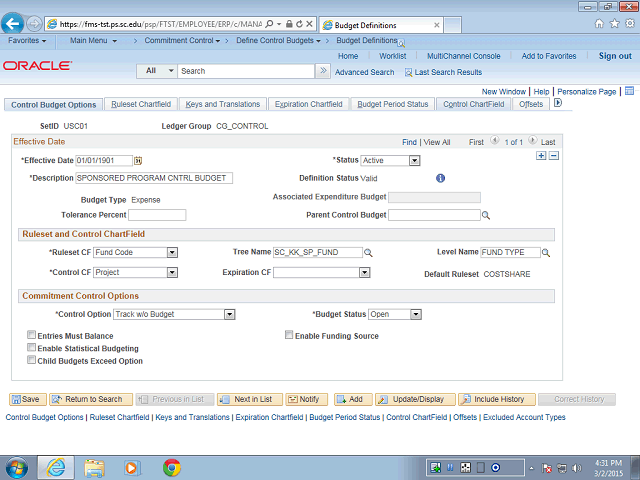Follow the Excluded Account Types link
640x480 pixels.
pyautogui.click(x=524, y=418)
